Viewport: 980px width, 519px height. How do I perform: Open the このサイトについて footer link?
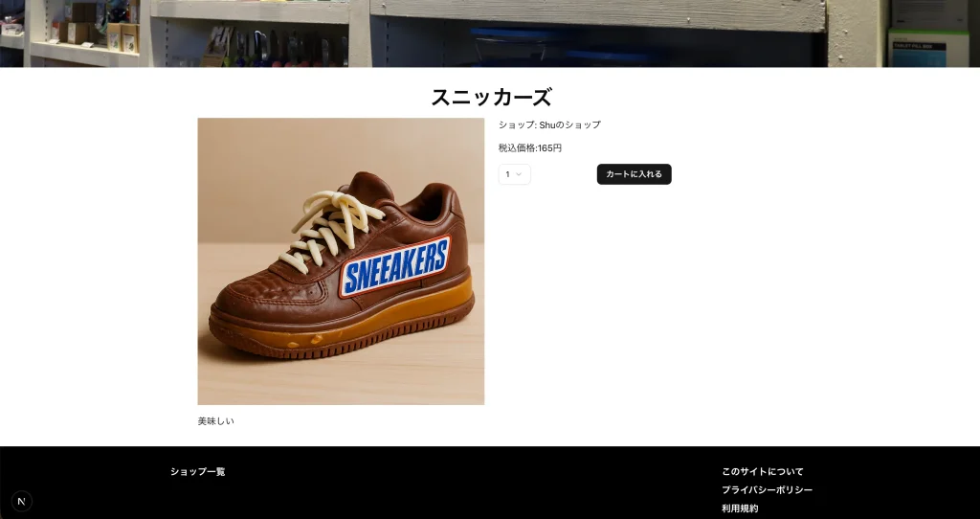pyautogui.click(x=763, y=471)
